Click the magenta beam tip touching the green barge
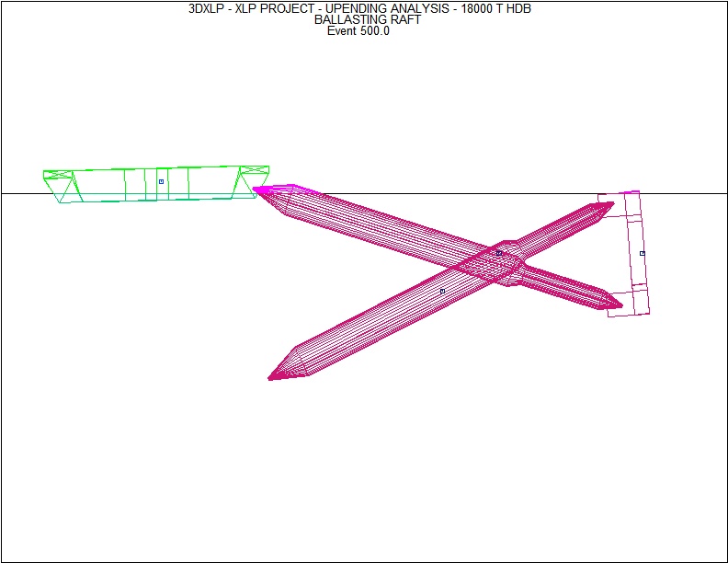Viewport: 728px width, 563px height. (258, 190)
